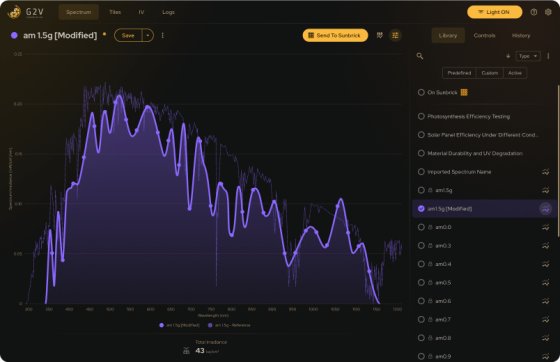This screenshot has height=362, width=560.
Task: Open the help question mark icon
Action: 534,12
